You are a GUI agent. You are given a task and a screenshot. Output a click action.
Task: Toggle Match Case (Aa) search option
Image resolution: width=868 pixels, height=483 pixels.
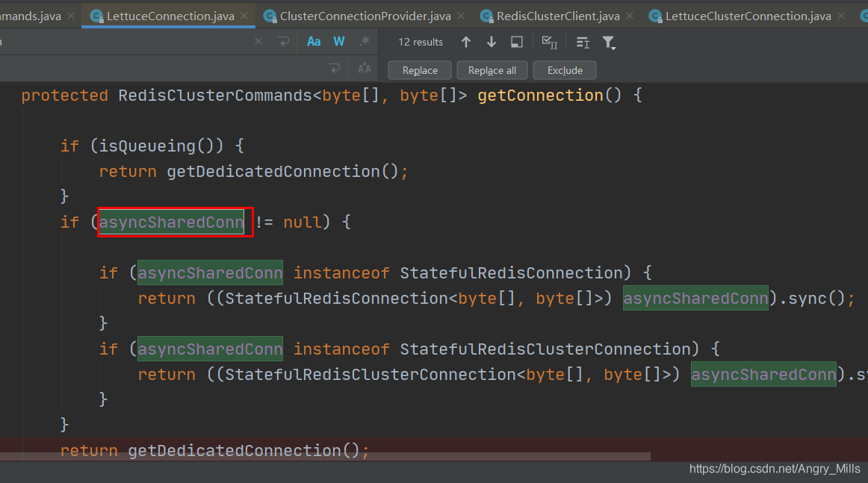(x=314, y=42)
